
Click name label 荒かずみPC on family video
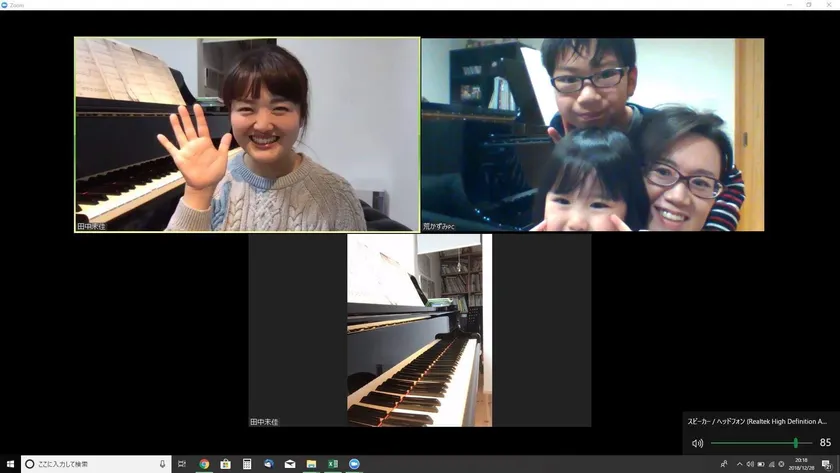pyautogui.click(x=439, y=227)
